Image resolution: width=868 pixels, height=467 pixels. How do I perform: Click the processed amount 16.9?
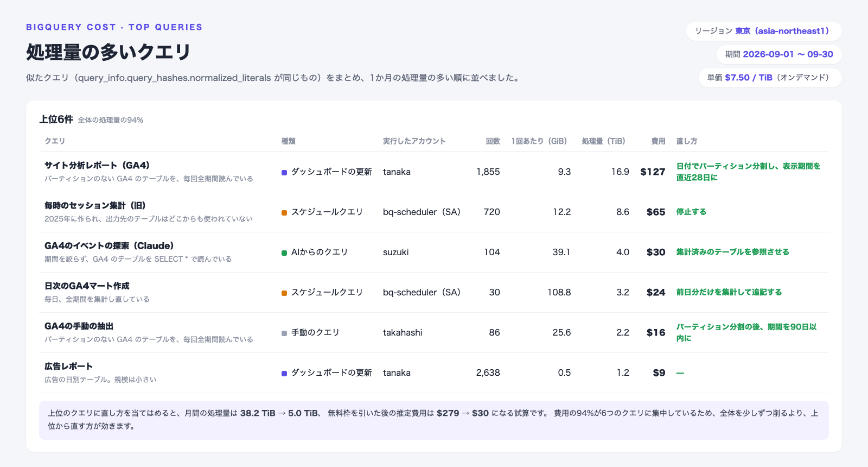point(620,172)
